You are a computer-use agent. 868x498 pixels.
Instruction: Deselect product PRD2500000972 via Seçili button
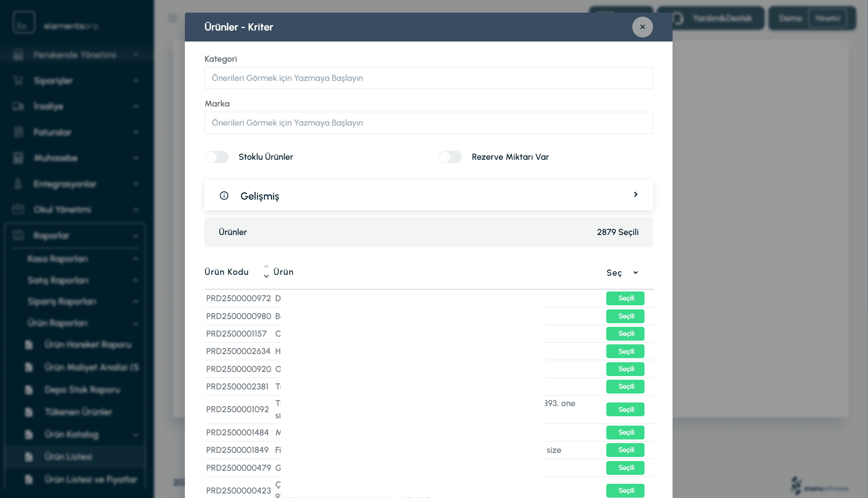click(x=625, y=298)
